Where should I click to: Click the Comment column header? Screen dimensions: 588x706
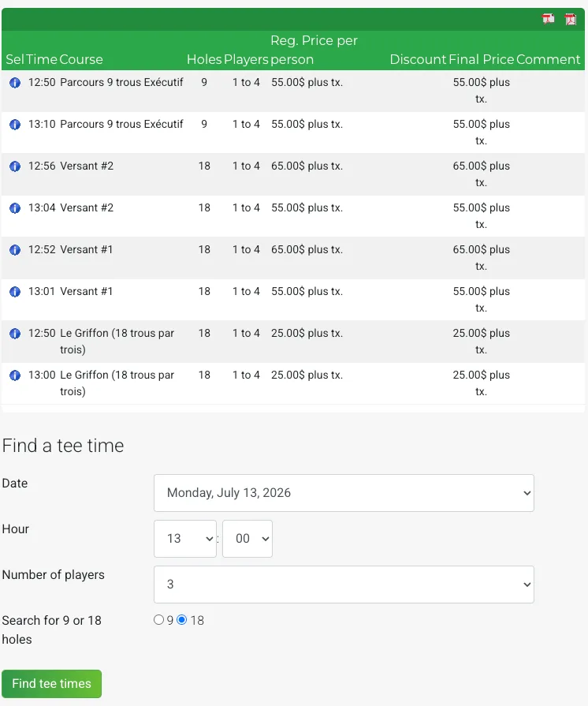click(549, 59)
